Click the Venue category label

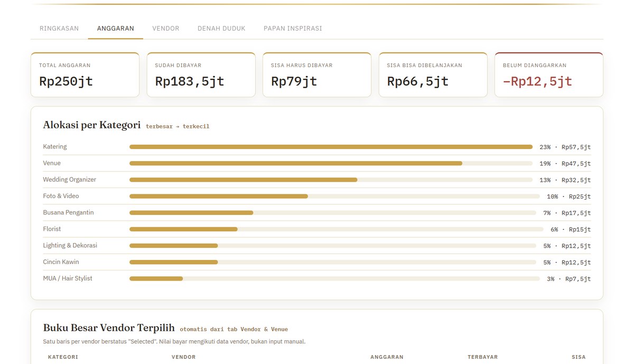tap(52, 163)
